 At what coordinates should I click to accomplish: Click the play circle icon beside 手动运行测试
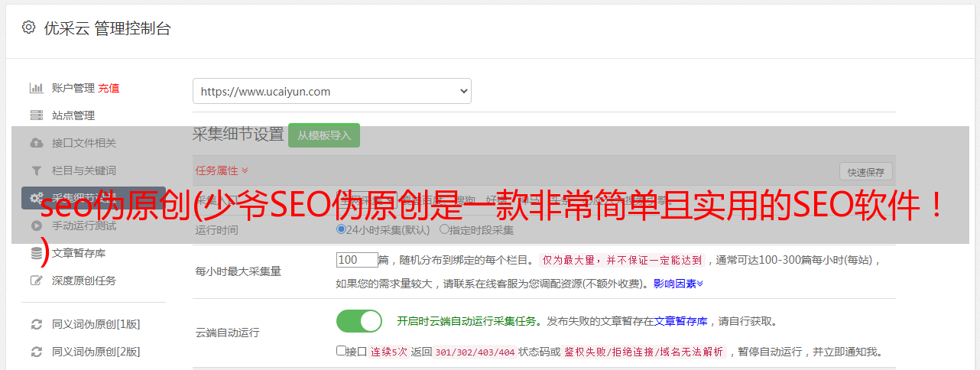click(36, 226)
